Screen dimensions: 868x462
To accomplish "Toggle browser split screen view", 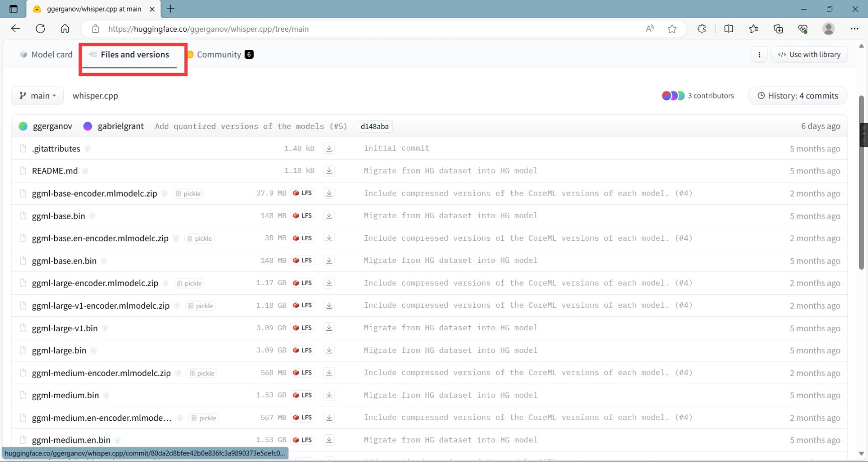I will click(729, 29).
